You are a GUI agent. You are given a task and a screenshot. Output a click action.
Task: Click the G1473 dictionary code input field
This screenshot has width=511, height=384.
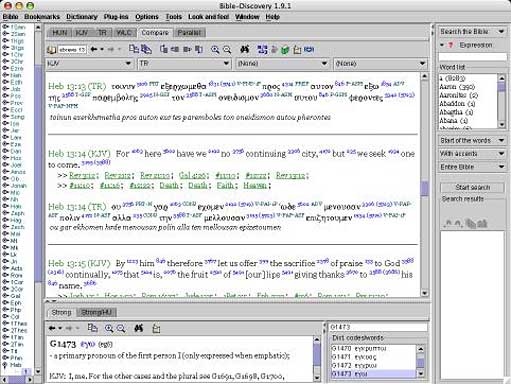[x=378, y=327]
